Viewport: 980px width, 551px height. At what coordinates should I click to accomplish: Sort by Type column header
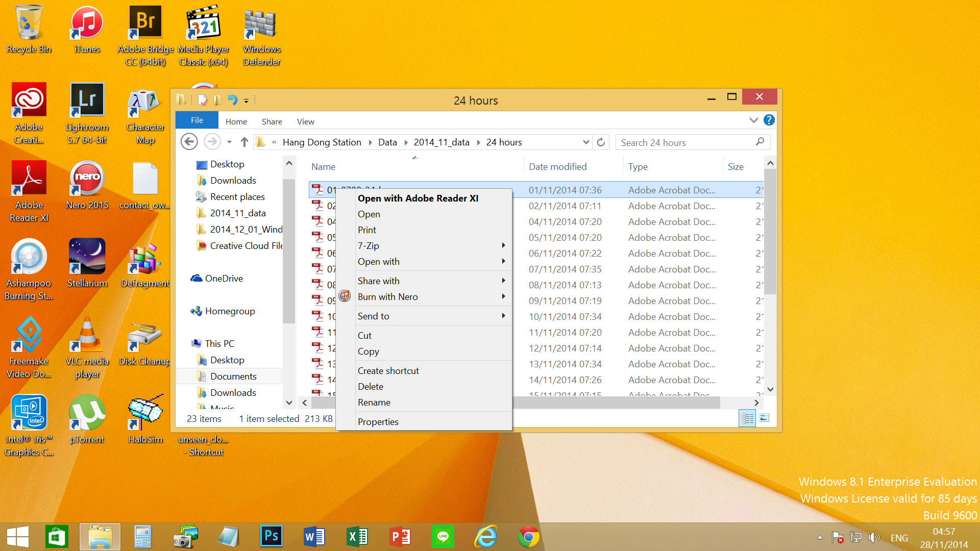[638, 167]
